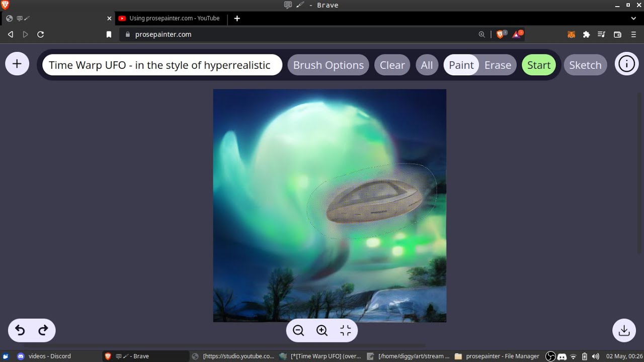Click the OBS icon in system tray
644x362 pixels.
click(x=550, y=356)
